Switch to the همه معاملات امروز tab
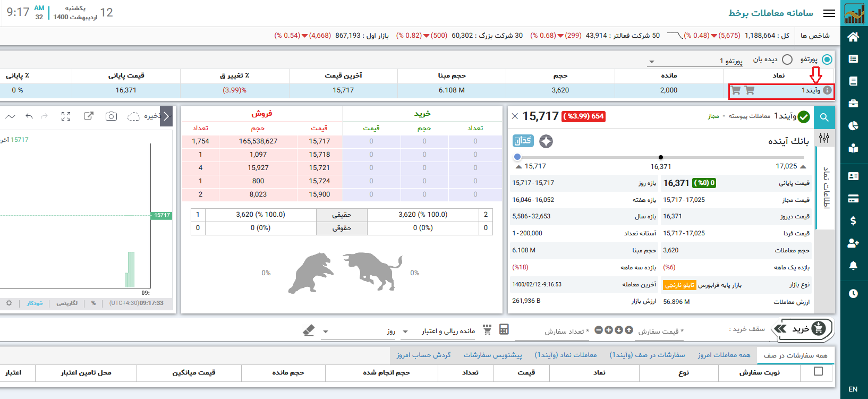 tap(724, 355)
